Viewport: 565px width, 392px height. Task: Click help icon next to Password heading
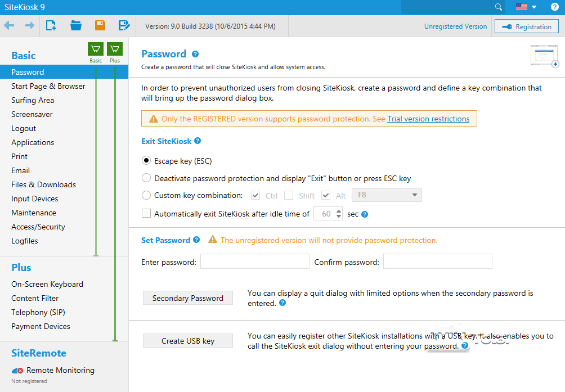pos(195,54)
